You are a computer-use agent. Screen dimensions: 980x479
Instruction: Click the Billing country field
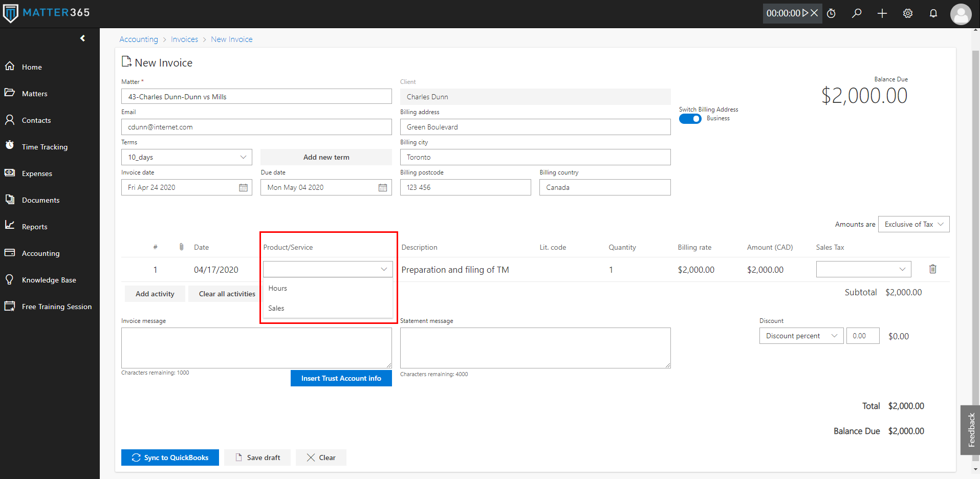coord(605,187)
